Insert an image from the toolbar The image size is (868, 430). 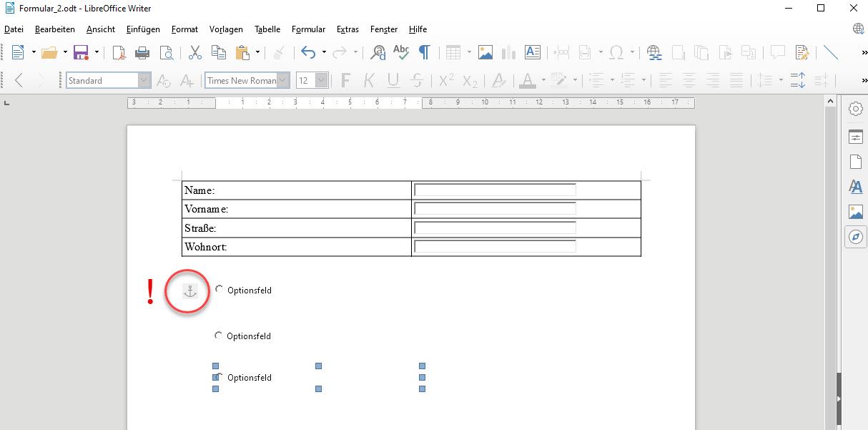(486, 52)
